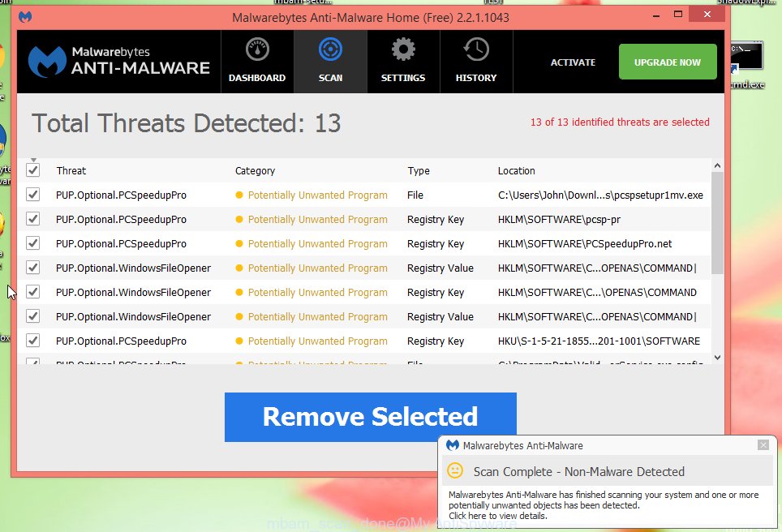Click the yellow smiley face notification icon
782x532 pixels.
point(455,470)
